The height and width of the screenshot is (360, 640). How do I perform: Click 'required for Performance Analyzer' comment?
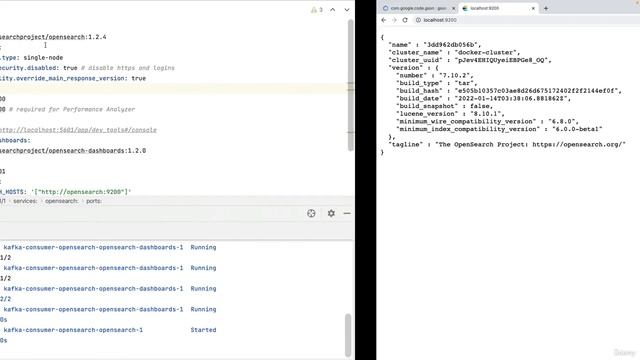click(72, 109)
